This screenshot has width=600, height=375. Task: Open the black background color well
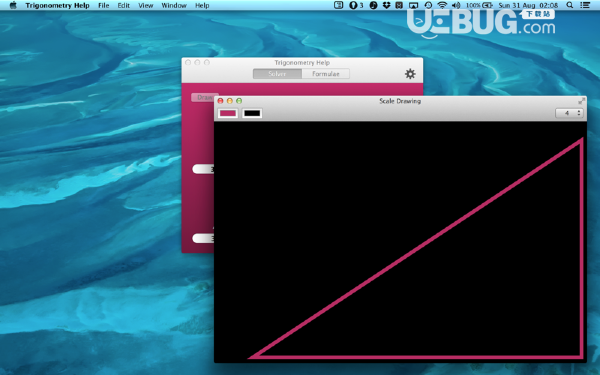pos(252,113)
